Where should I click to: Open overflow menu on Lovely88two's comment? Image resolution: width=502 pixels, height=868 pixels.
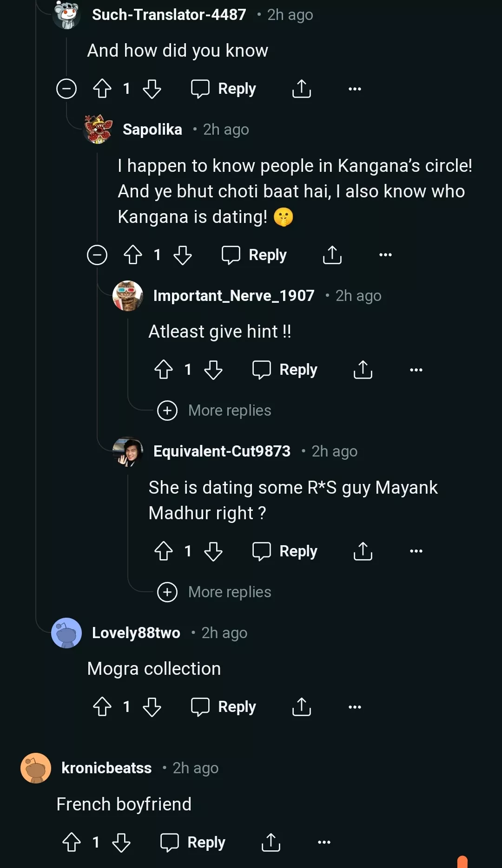coord(355,707)
